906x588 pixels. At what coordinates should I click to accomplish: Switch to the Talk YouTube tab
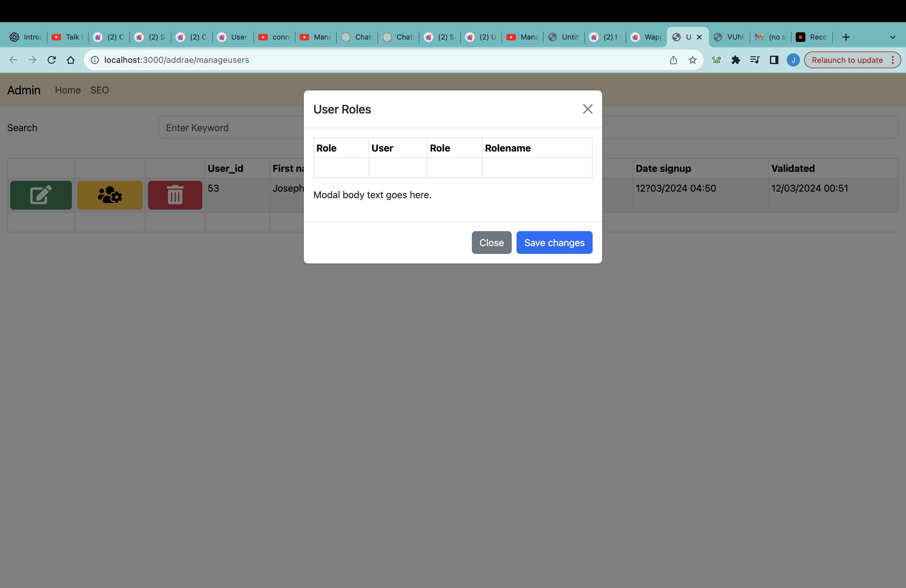pos(68,37)
